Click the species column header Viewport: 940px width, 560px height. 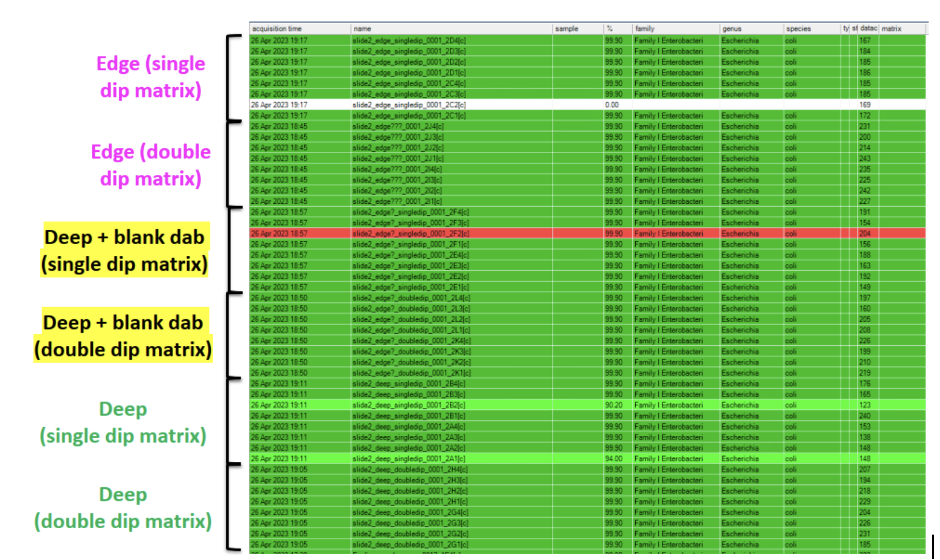tap(812, 28)
